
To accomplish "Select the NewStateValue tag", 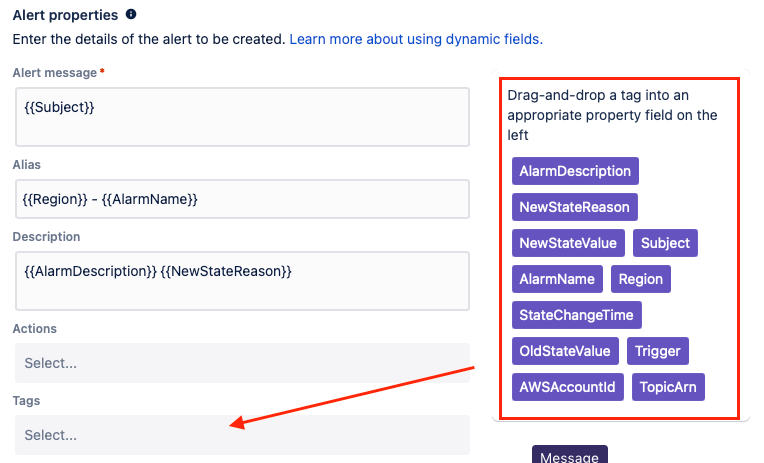I will 568,243.
